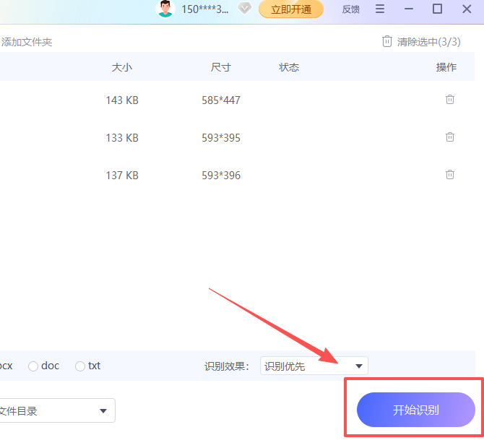Remove the 137 KB file with trash icon
484x448 pixels.
[x=450, y=175]
